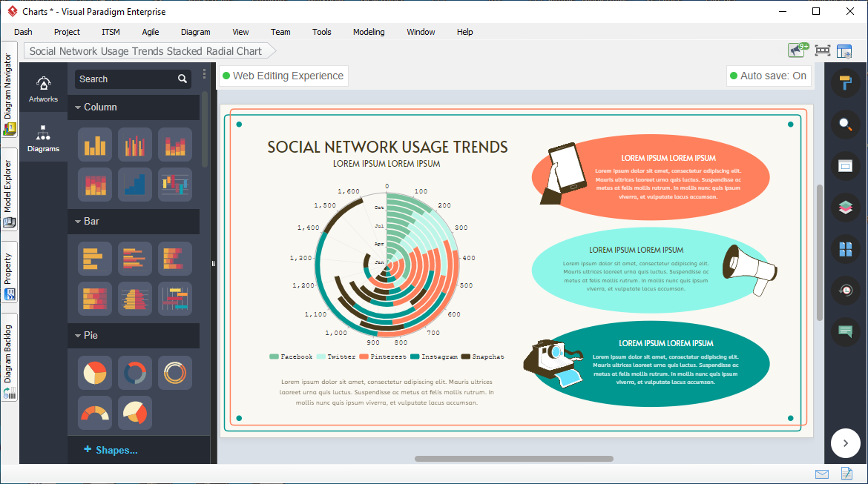Image resolution: width=868 pixels, height=484 pixels.
Task: Select the pie chart thumbnail
Action: (95, 373)
